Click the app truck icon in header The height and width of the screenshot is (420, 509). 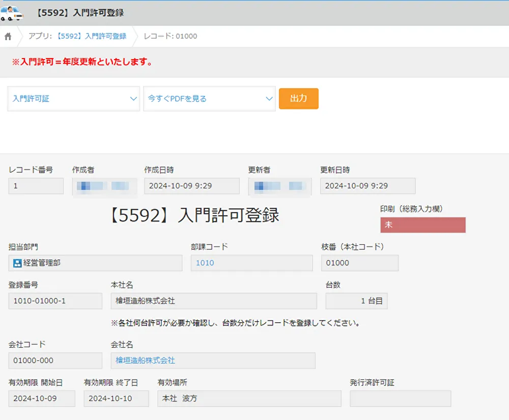point(12,13)
